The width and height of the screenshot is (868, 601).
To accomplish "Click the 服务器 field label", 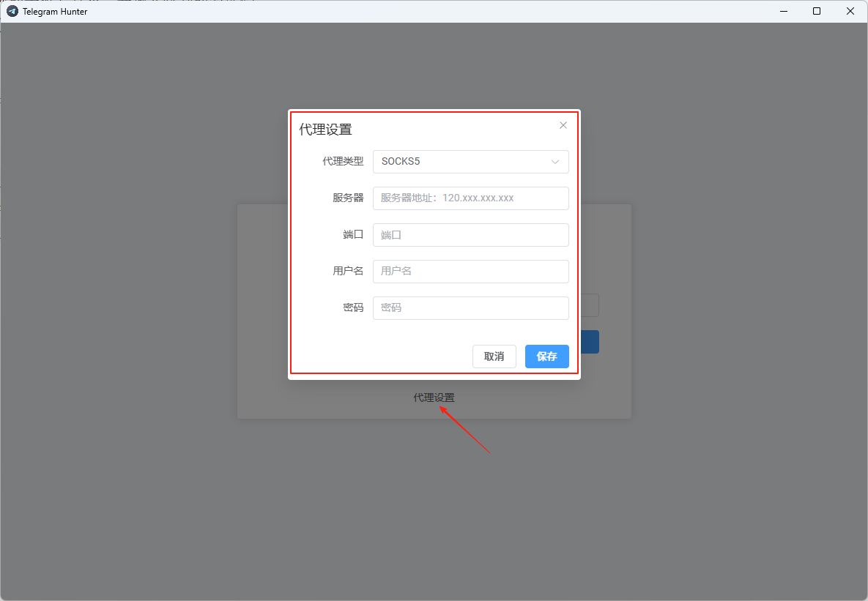I will 348,198.
